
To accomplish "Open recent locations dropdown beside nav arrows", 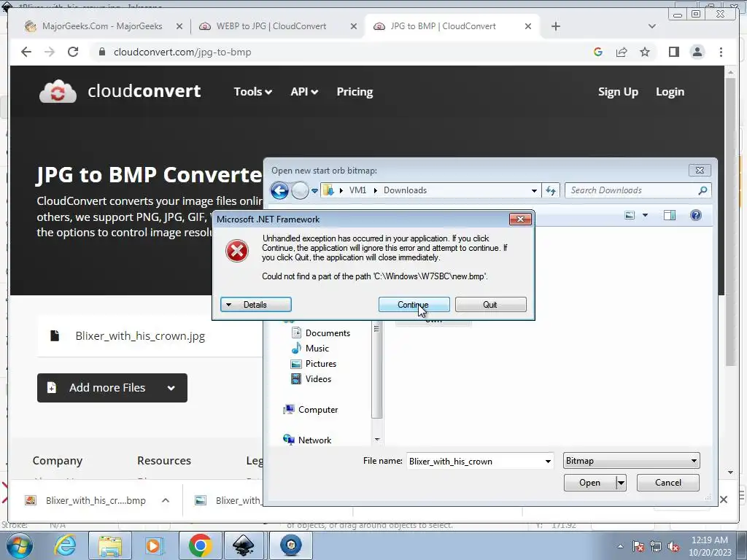I will [x=314, y=191].
